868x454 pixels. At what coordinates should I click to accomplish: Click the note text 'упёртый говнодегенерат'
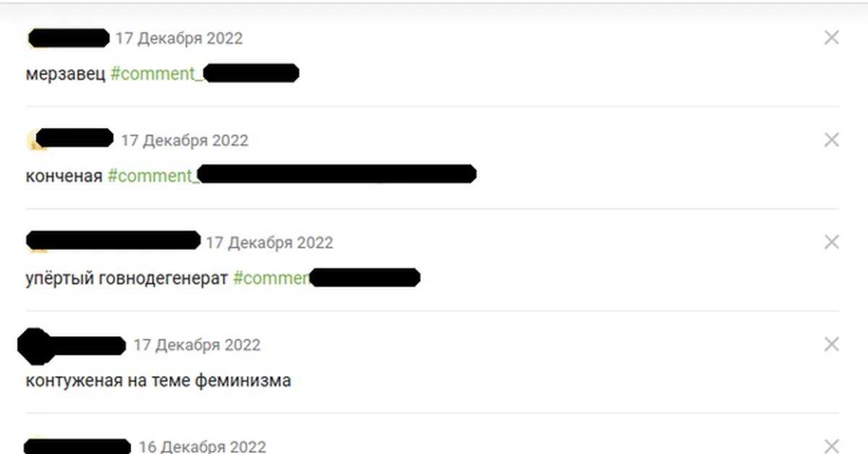127,278
